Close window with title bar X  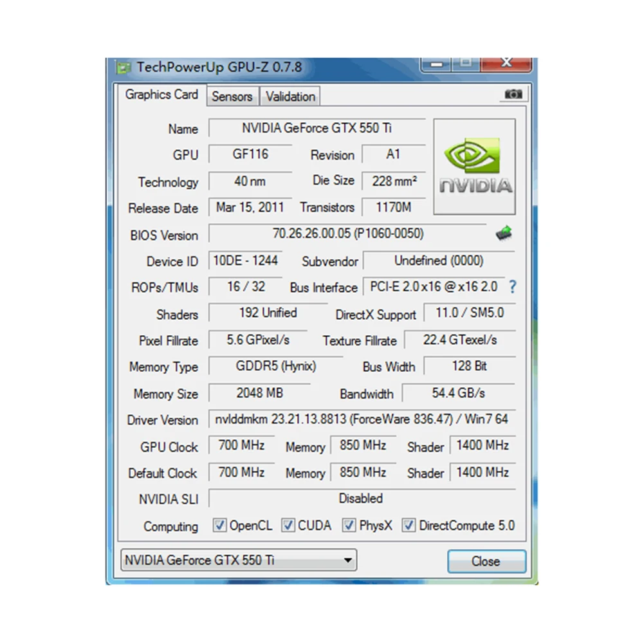(506, 64)
